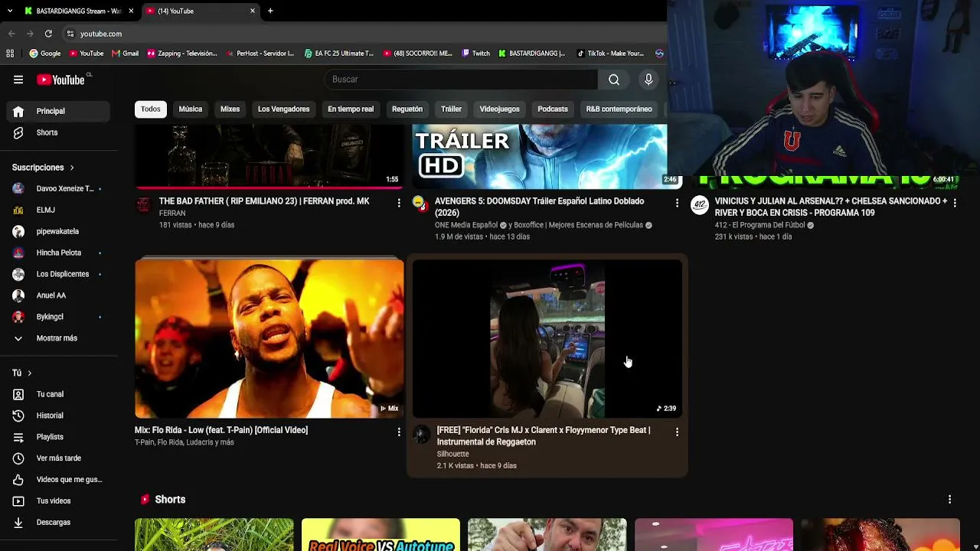Viewport: 980px width, 551px height.
Task: Open the YouTube guide hamburger menu
Action: (18, 80)
